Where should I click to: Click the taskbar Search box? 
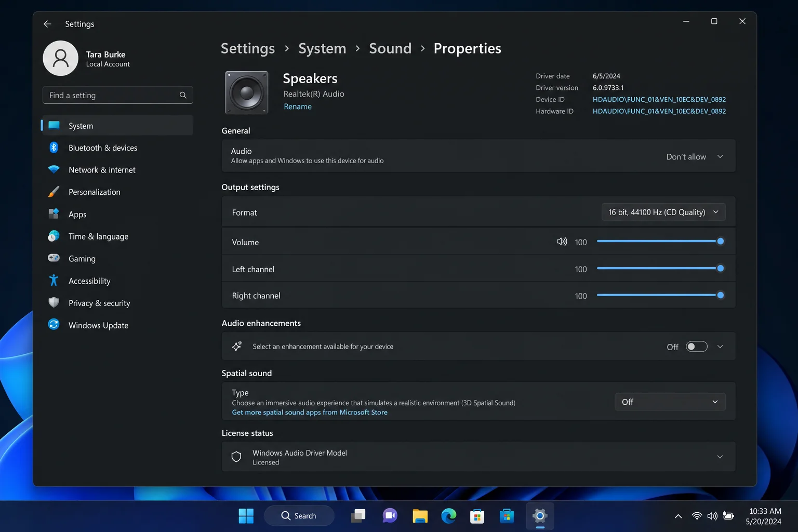coord(299,516)
